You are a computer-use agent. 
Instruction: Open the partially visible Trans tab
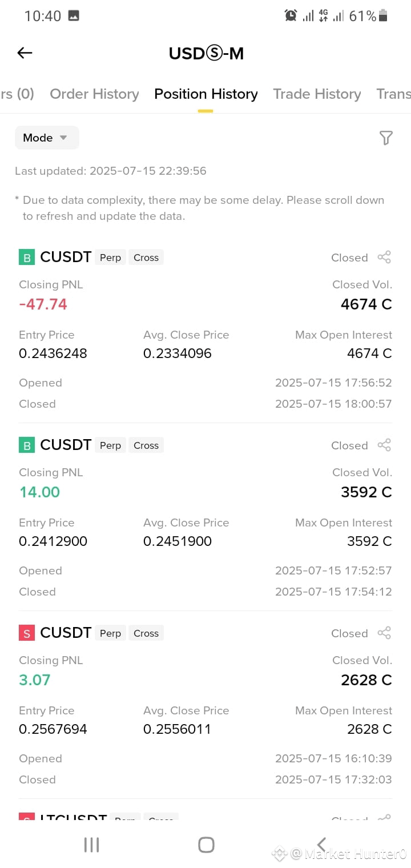point(393,94)
